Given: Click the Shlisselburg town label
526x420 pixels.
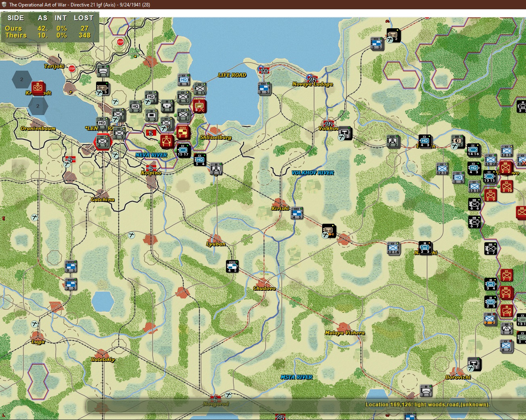Looking at the screenshot, I should click(x=216, y=137).
